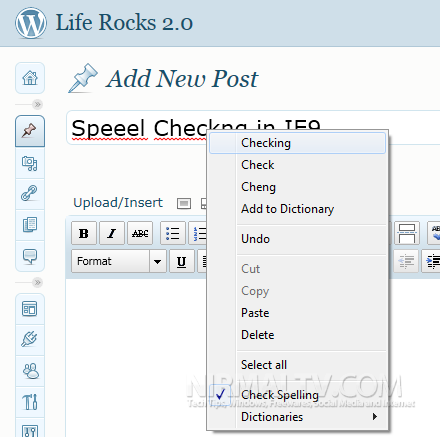
Task: Click the Insert More tag button
Action: coord(407,233)
